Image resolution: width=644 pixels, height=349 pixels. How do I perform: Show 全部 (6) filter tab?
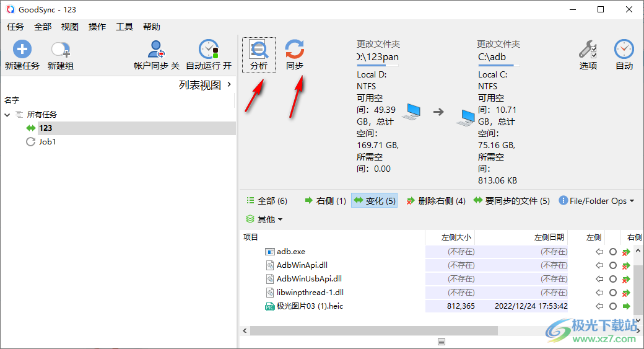[x=266, y=201]
